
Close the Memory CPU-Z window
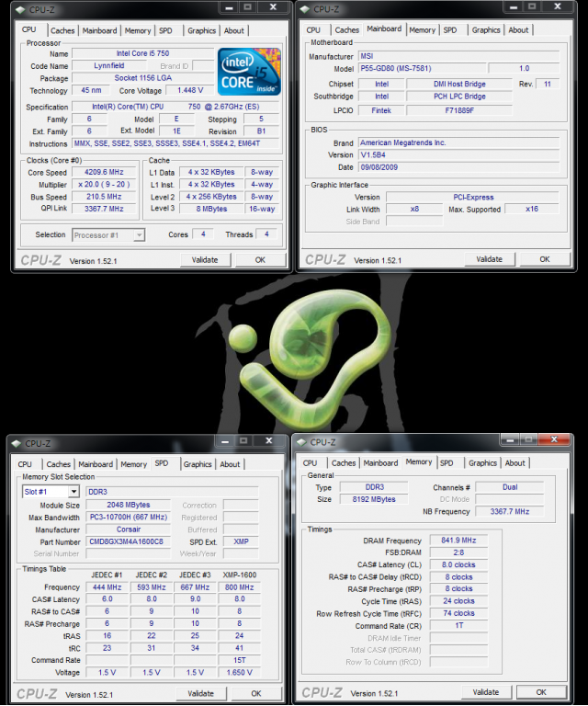554,439
